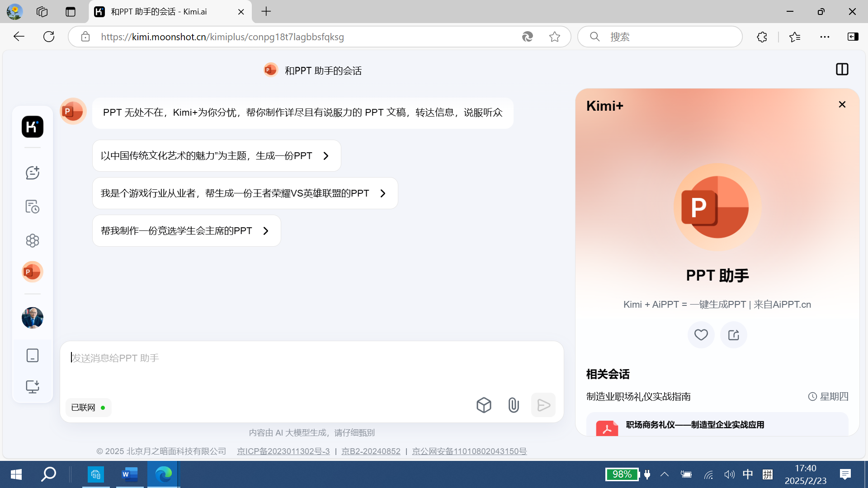868x488 pixels.
Task: Open the tab actions menu icon
Action: [71, 12]
